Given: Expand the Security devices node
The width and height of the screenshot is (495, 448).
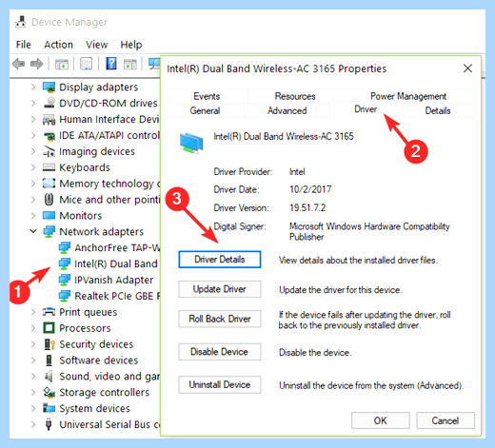Looking at the screenshot, I should [x=33, y=344].
